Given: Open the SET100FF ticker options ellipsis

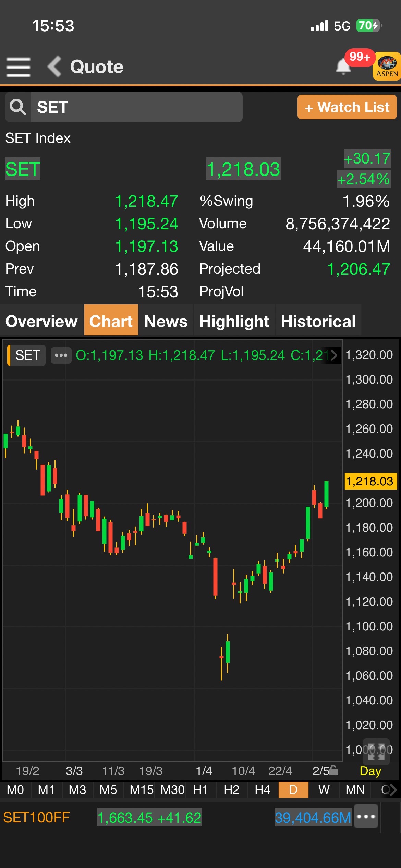Looking at the screenshot, I should pyautogui.click(x=366, y=816).
